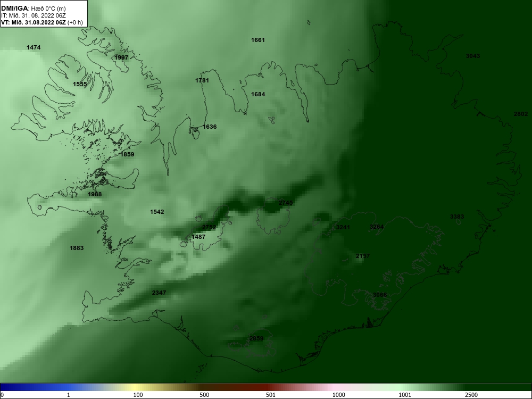This screenshot has height=399, width=532.
Task: Click the 3264 height value
Action: point(377,227)
